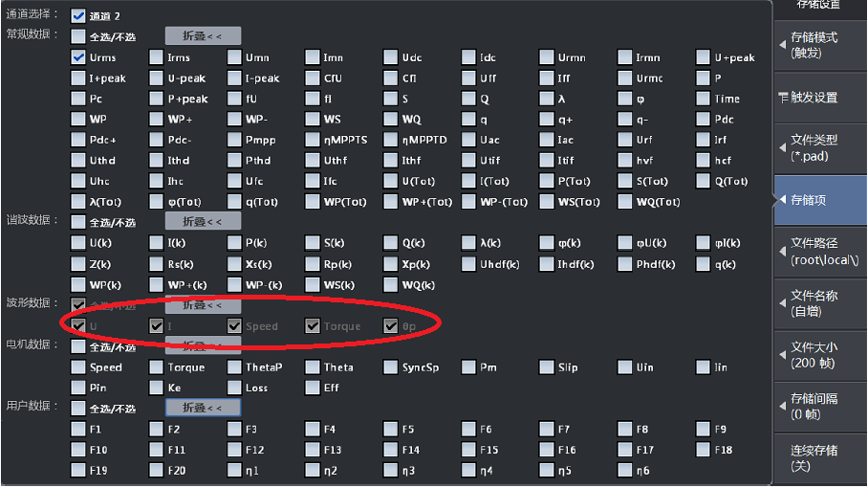Viewport: 868px width, 488px height.
Task: Check the Urmc option
Action: pyautogui.click(x=625, y=78)
